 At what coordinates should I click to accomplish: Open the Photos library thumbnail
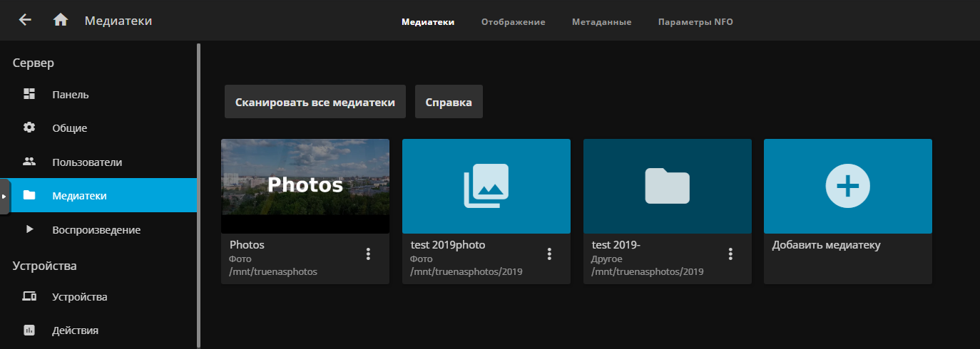(x=305, y=186)
